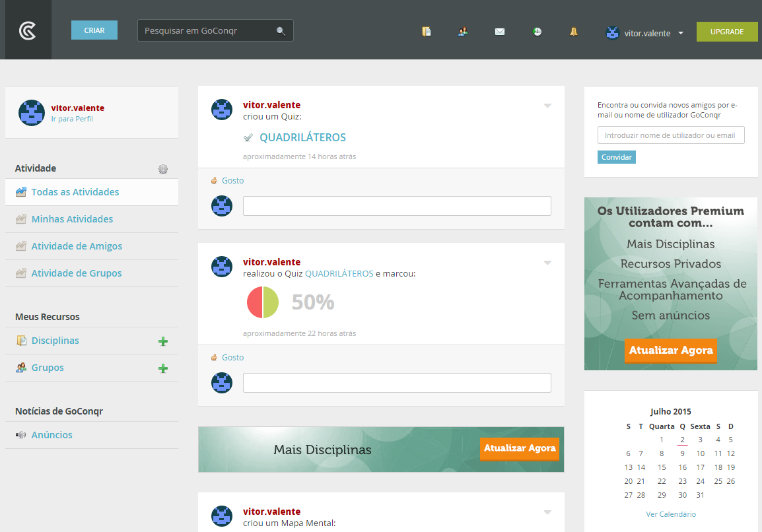This screenshot has height=532, width=762.
Task: Click the search magnifier icon
Action: (281, 31)
